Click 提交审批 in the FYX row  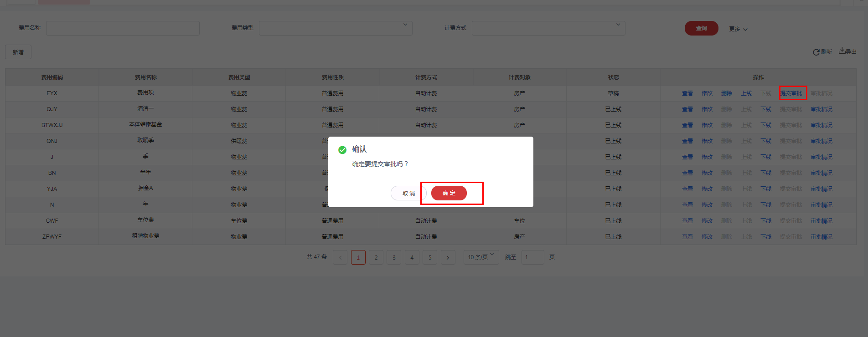tap(791, 93)
